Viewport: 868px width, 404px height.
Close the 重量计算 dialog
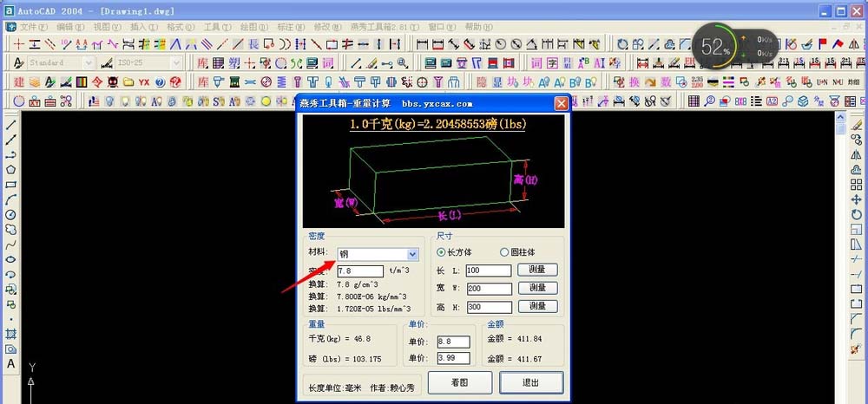point(562,103)
